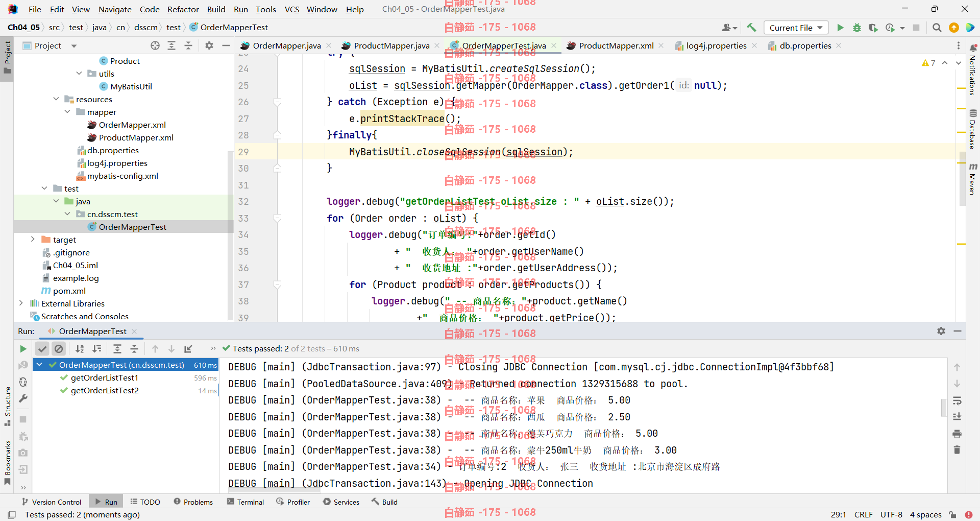The image size is (980, 521).
Task: Open the Problems tool window
Action: pos(193,502)
